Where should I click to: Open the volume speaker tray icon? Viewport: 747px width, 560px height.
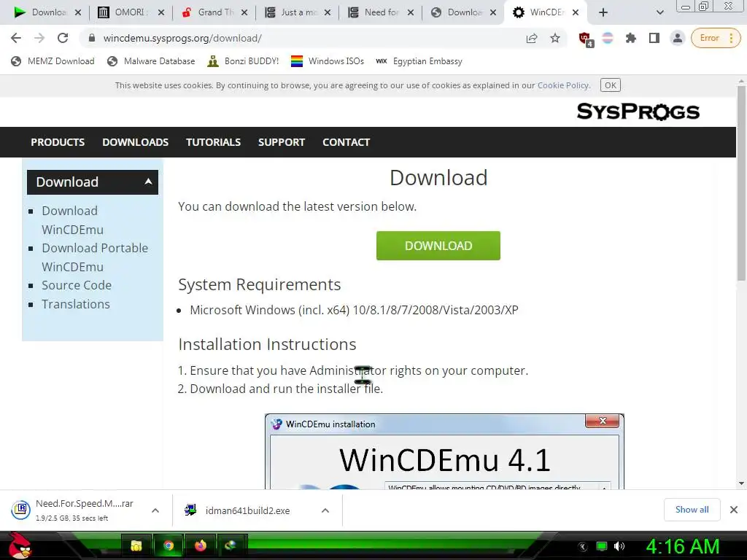point(620,546)
